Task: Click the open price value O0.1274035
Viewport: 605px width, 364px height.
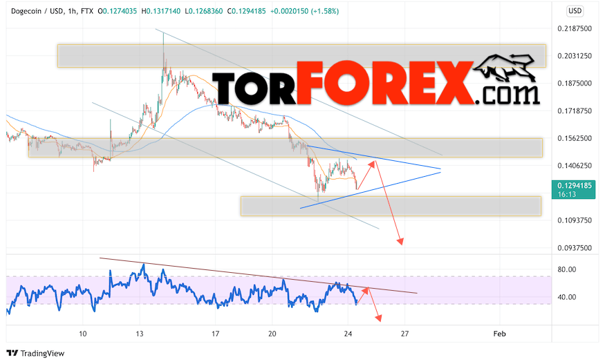Action: [x=118, y=11]
